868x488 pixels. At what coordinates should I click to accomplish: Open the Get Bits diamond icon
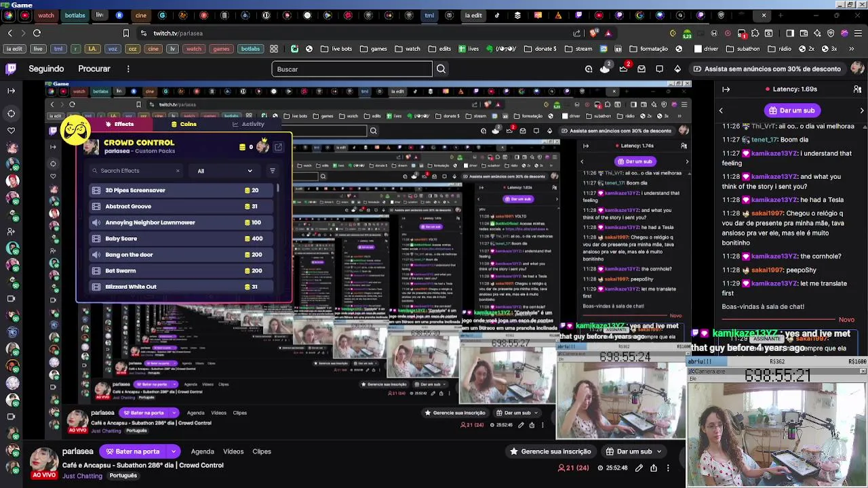(677, 68)
